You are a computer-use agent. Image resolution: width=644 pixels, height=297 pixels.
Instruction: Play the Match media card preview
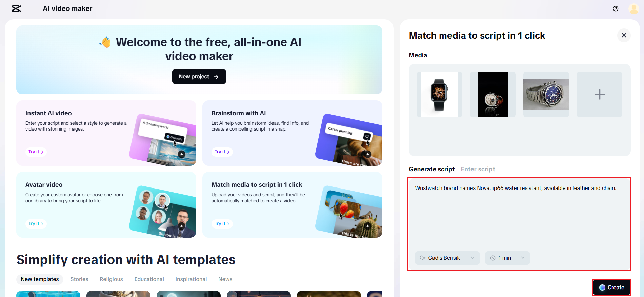(368, 226)
